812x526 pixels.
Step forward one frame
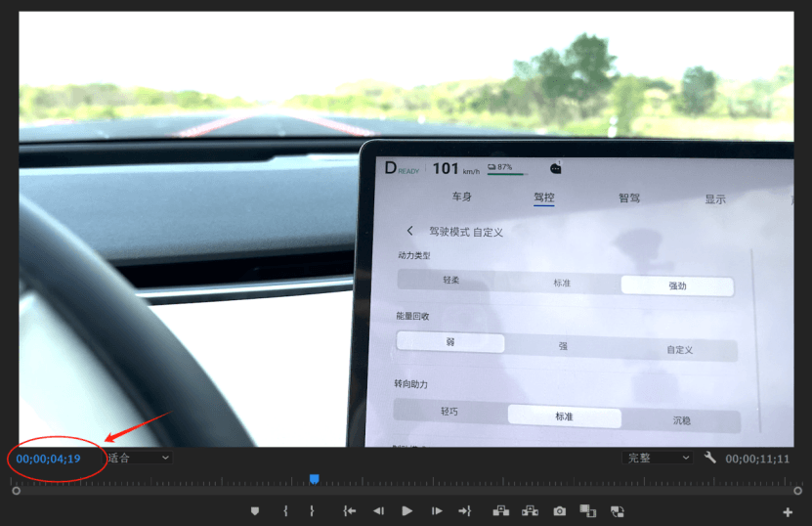coord(437,511)
